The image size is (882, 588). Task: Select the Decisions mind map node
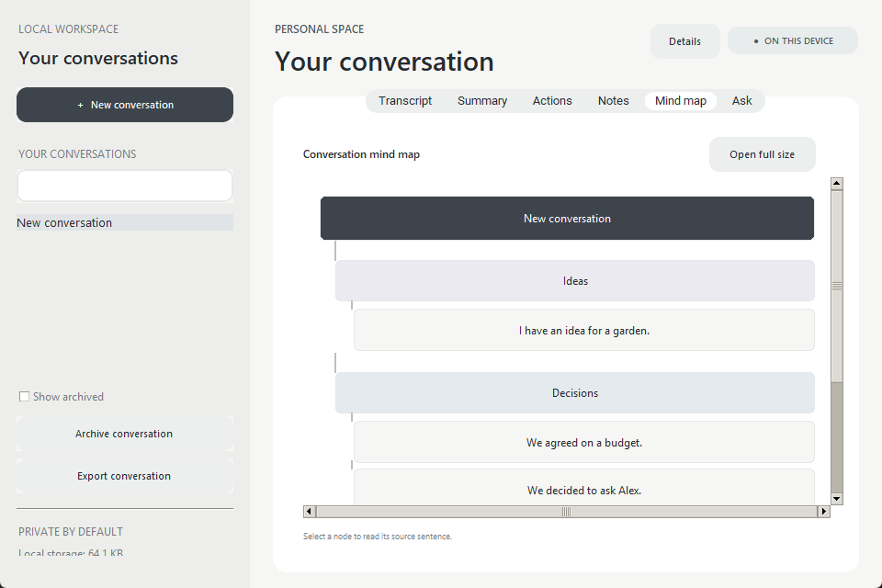[x=575, y=392]
